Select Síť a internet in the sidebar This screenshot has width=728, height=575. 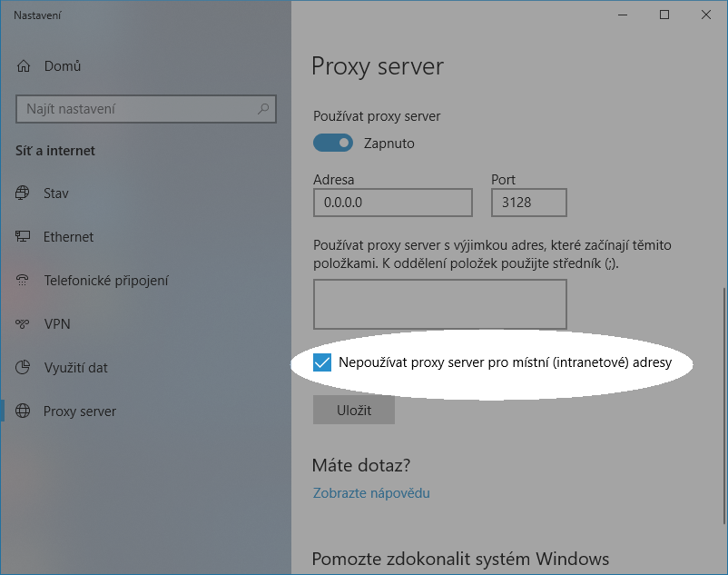point(57,150)
